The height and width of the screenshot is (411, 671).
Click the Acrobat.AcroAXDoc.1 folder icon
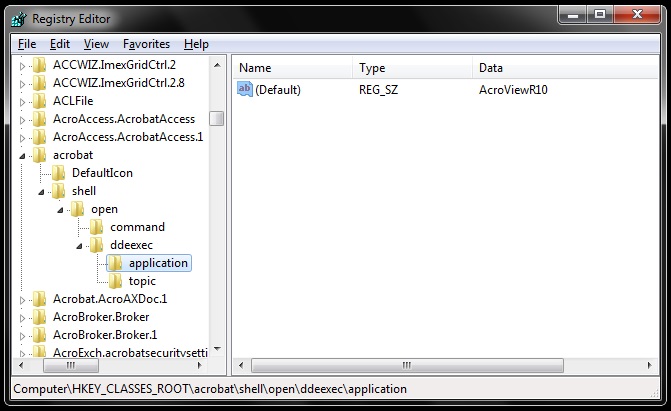click(40, 299)
